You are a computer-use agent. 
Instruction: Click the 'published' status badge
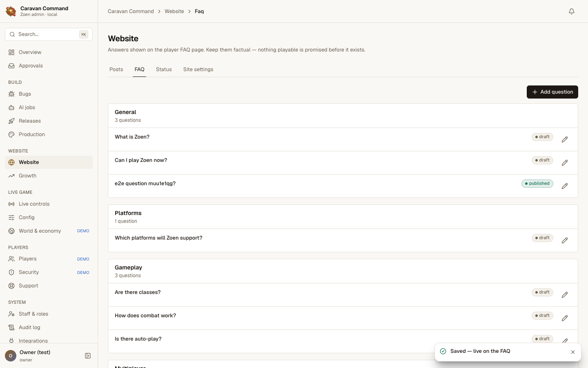(x=537, y=184)
